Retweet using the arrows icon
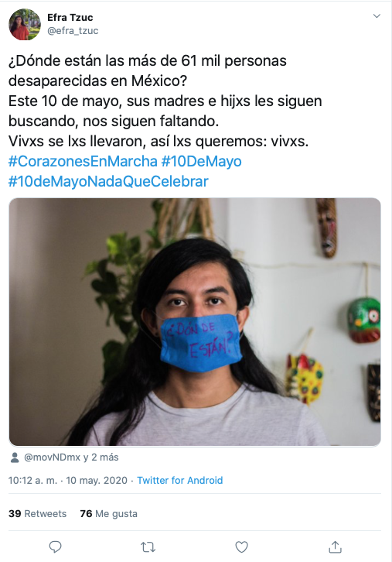The height and width of the screenshot is (562, 392). (x=148, y=547)
